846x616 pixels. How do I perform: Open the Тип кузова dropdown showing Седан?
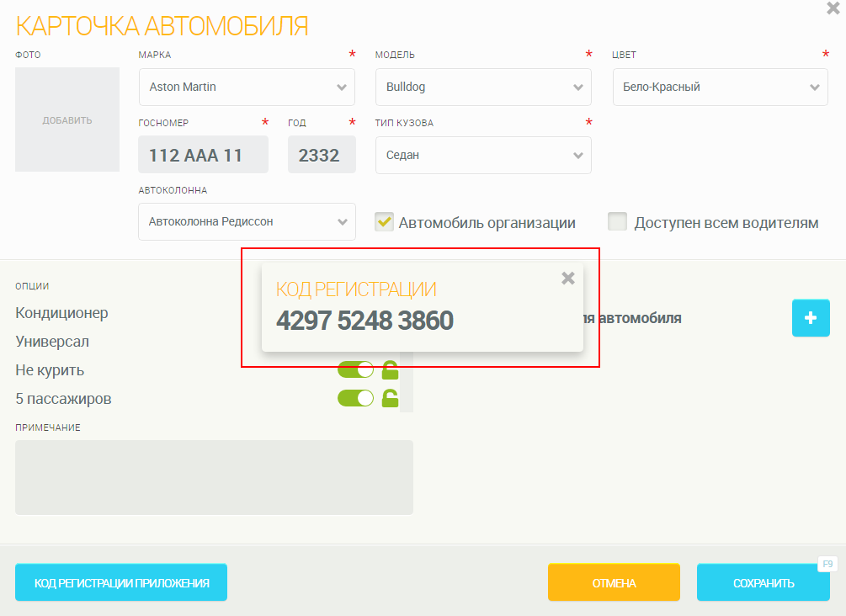click(483, 155)
